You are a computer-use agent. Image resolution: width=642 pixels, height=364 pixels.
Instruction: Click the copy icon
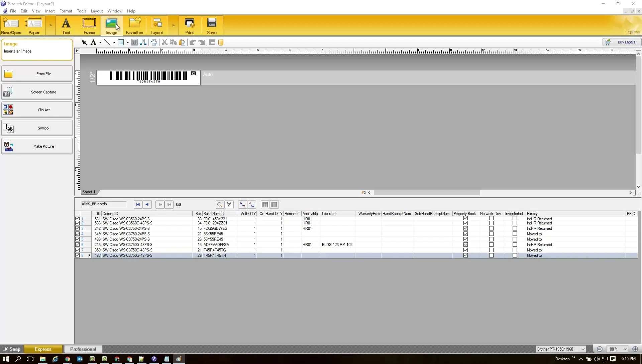click(x=173, y=42)
